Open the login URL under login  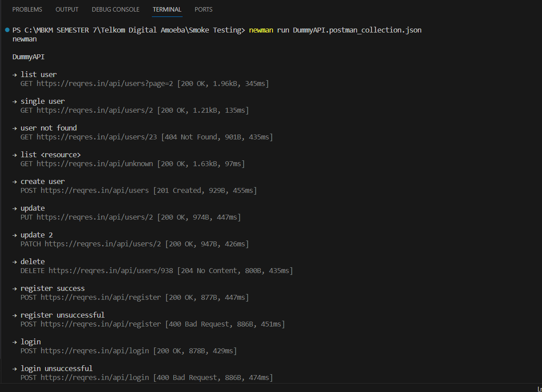click(94, 351)
